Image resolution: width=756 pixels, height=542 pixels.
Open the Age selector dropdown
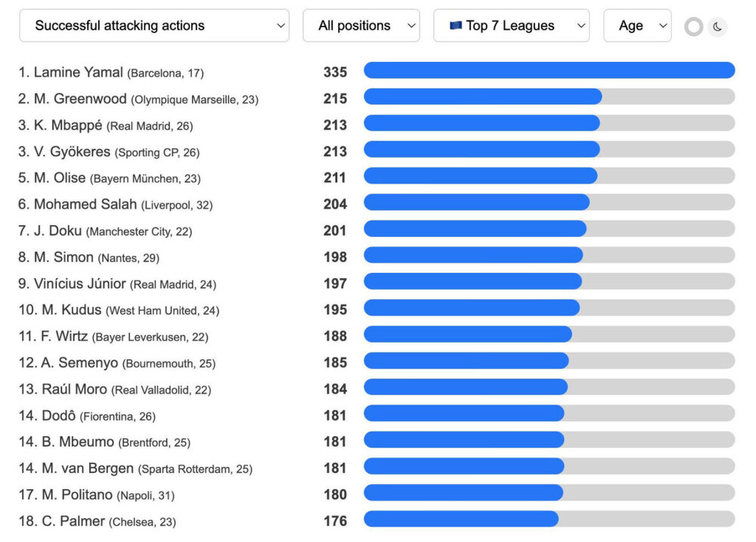637,26
